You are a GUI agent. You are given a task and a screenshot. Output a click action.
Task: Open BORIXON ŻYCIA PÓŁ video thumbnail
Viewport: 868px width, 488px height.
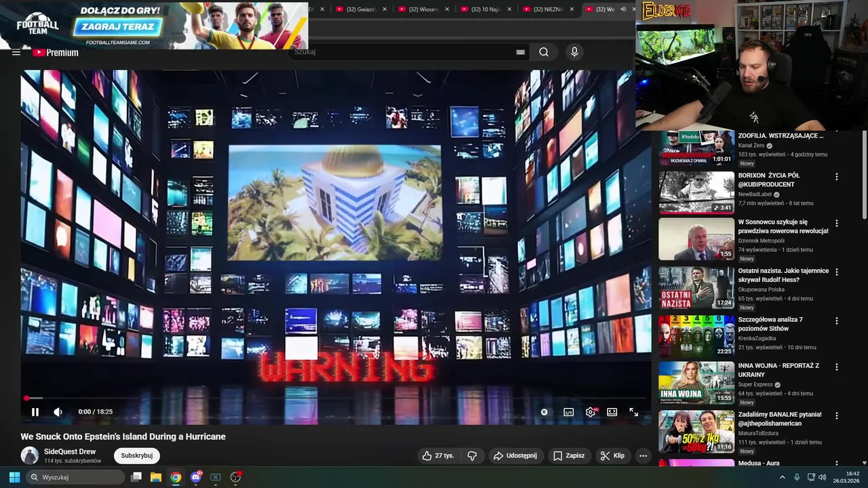coord(696,192)
